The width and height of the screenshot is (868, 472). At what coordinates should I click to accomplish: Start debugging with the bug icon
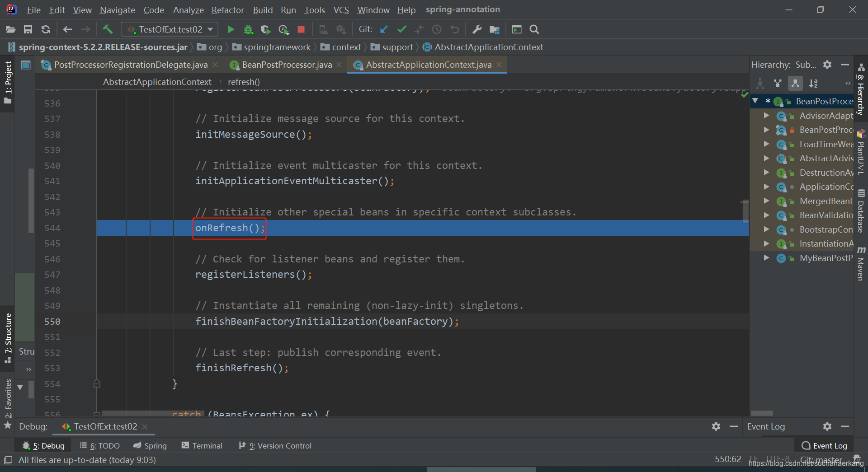click(248, 30)
